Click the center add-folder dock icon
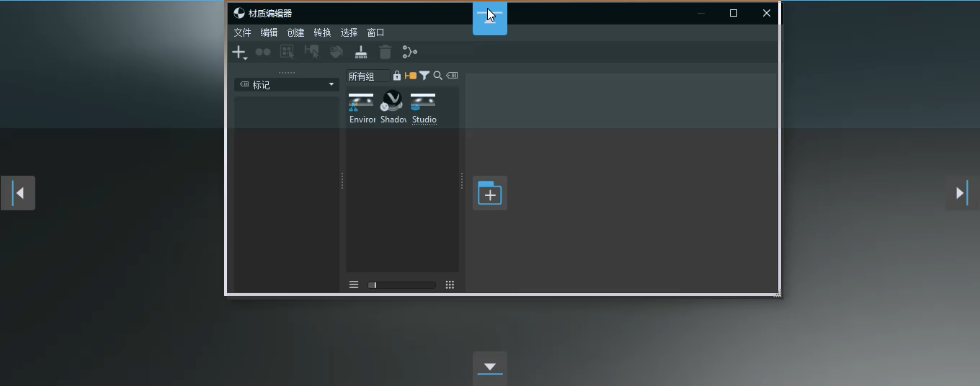980x386 pixels. (x=490, y=193)
